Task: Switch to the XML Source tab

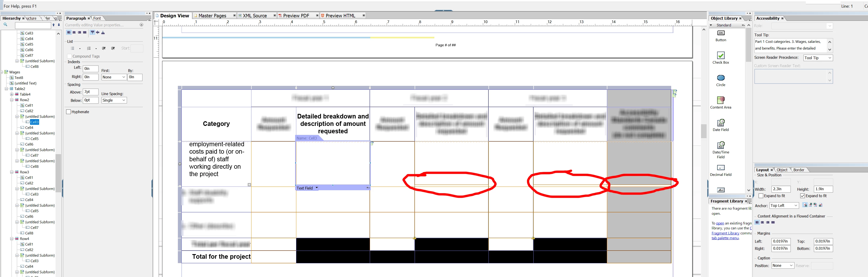Action: pyautogui.click(x=255, y=16)
